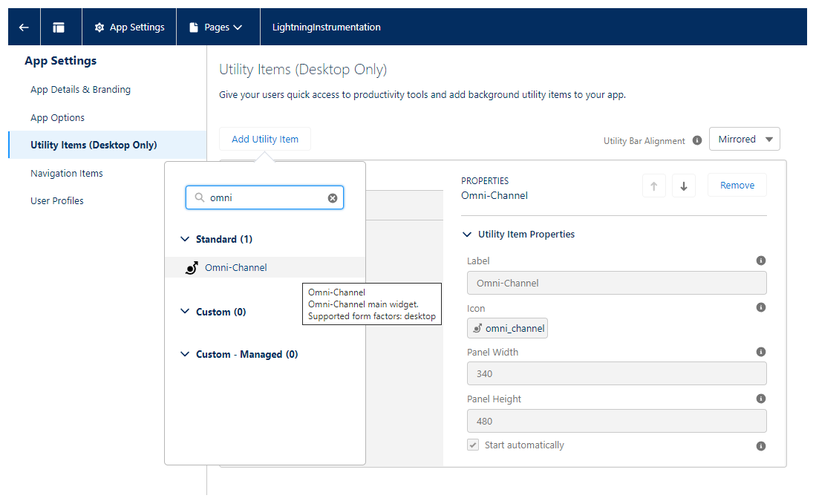Go to Navigation Items
Viewport: 816px width, 504px height.
67,173
